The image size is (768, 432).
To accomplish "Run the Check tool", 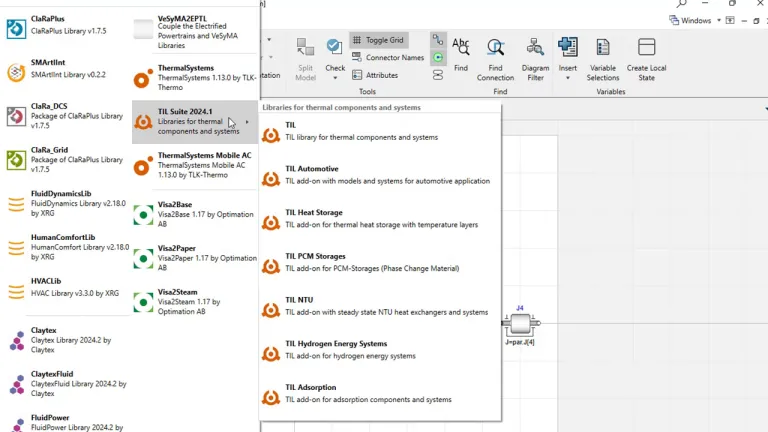I will pos(335,52).
